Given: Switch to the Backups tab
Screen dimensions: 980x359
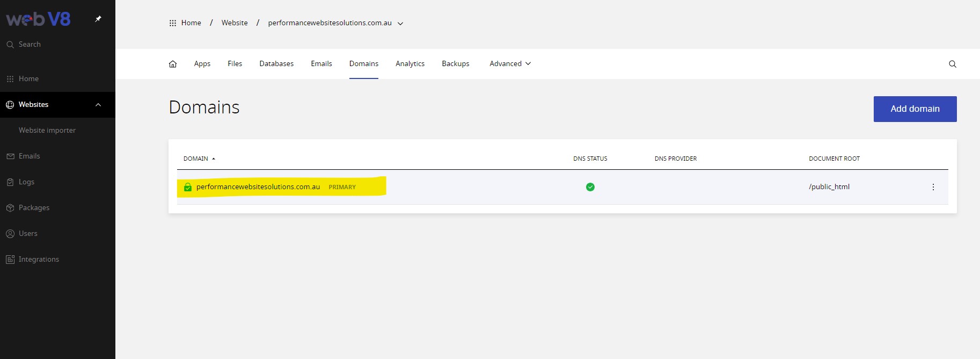Looking at the screenshot, I should 455,63.
